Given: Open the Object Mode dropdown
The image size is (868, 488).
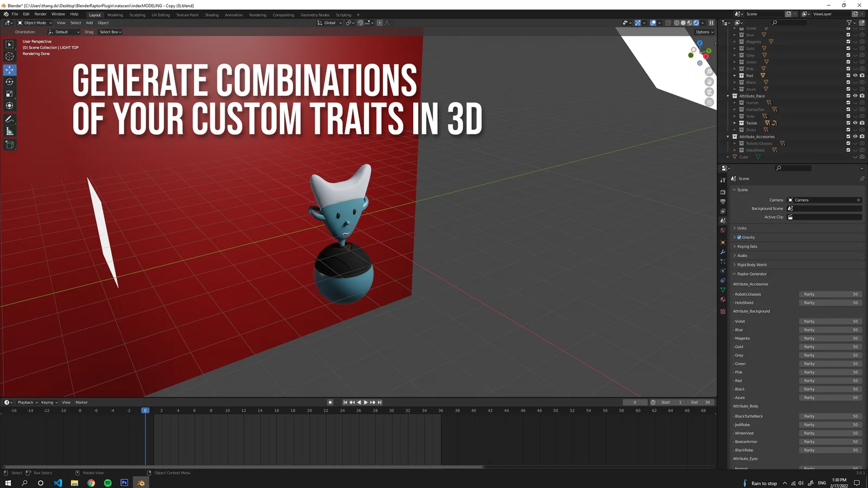Looking at the screenshot, I should (34, 22).
